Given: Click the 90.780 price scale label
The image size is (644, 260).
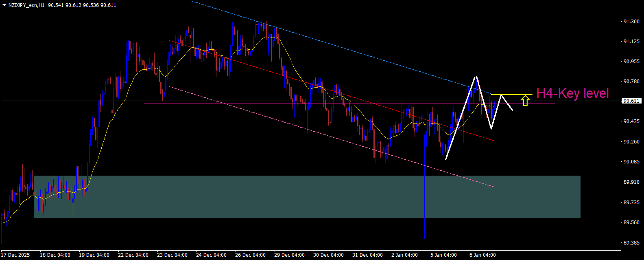Looking at the screenshot, I should (631, 82).
